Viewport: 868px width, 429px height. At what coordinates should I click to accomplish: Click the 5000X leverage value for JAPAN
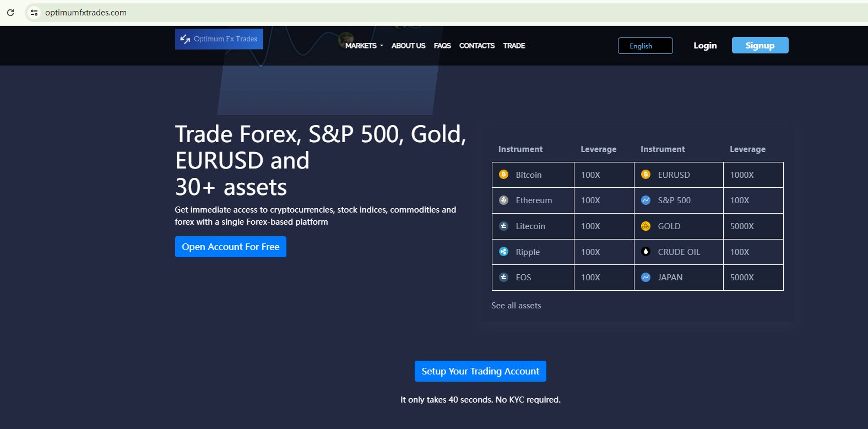pyautogui.click(x=742, y=278)
